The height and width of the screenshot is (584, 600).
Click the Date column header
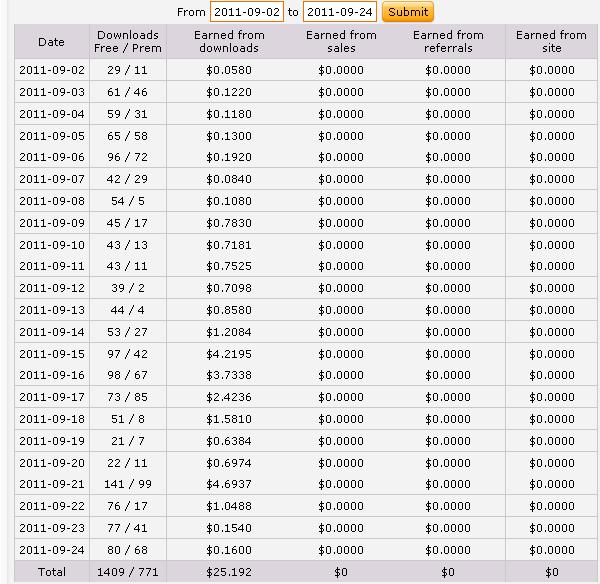tap(51, 42)
